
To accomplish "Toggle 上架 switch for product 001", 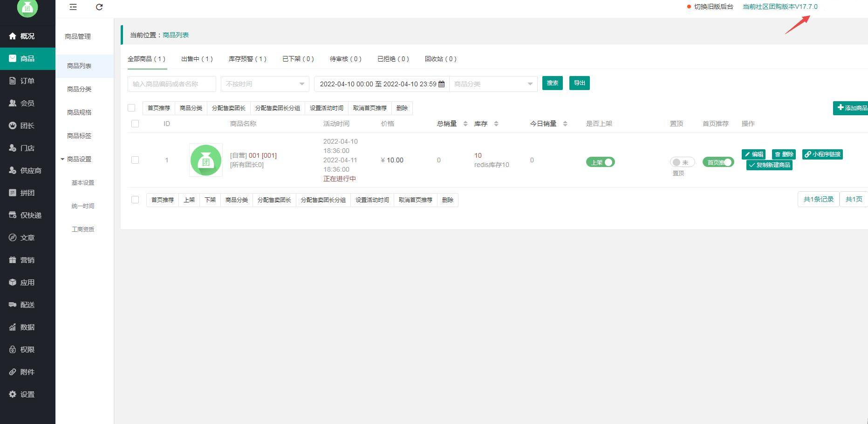I will pyautogui.click(x=600, y=162).
